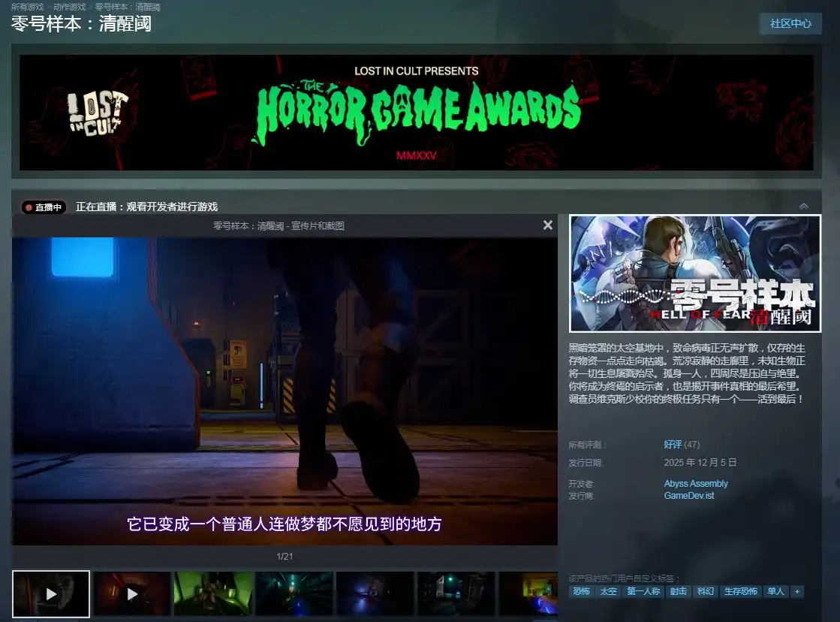
Task: Open the 好评 reviews summary link
Action: pyautogui.click(x=673, y=445)
